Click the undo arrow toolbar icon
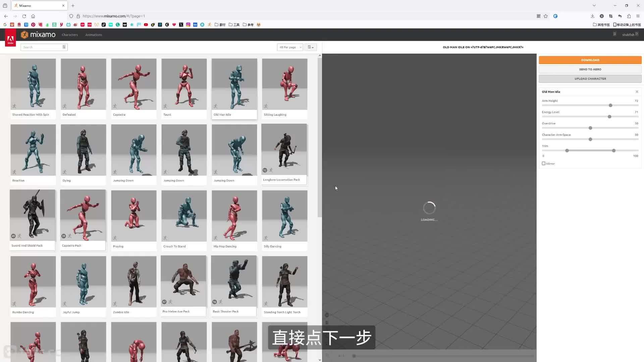 tap(620, 16)
